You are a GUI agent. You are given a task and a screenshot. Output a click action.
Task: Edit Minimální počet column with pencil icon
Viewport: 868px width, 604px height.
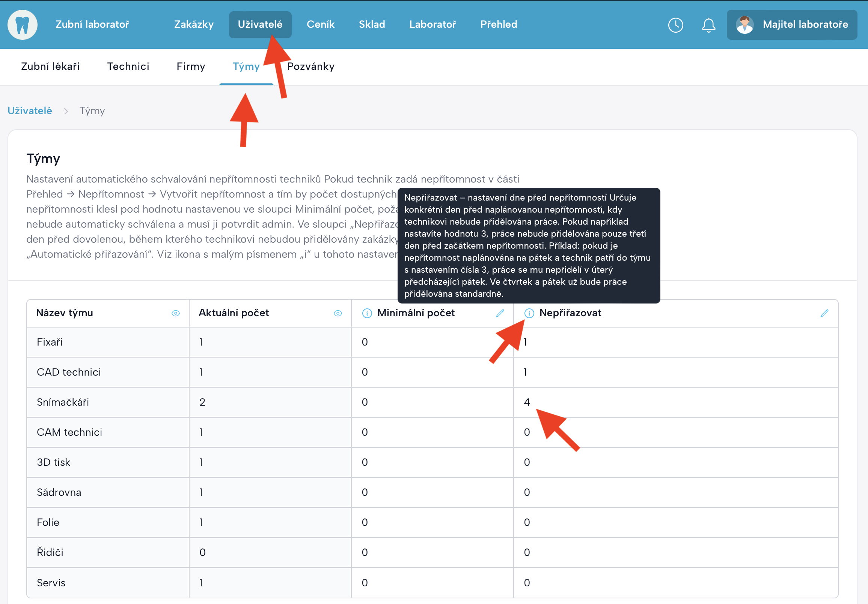(500, 313)
